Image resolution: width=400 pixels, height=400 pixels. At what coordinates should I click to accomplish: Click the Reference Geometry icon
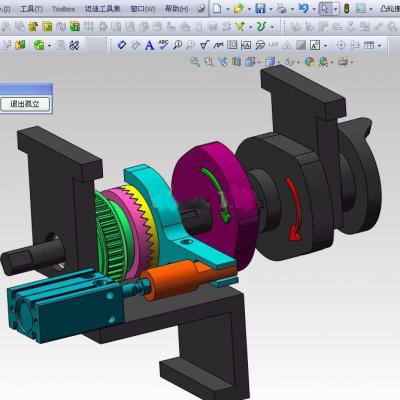[x=240, y=26]
